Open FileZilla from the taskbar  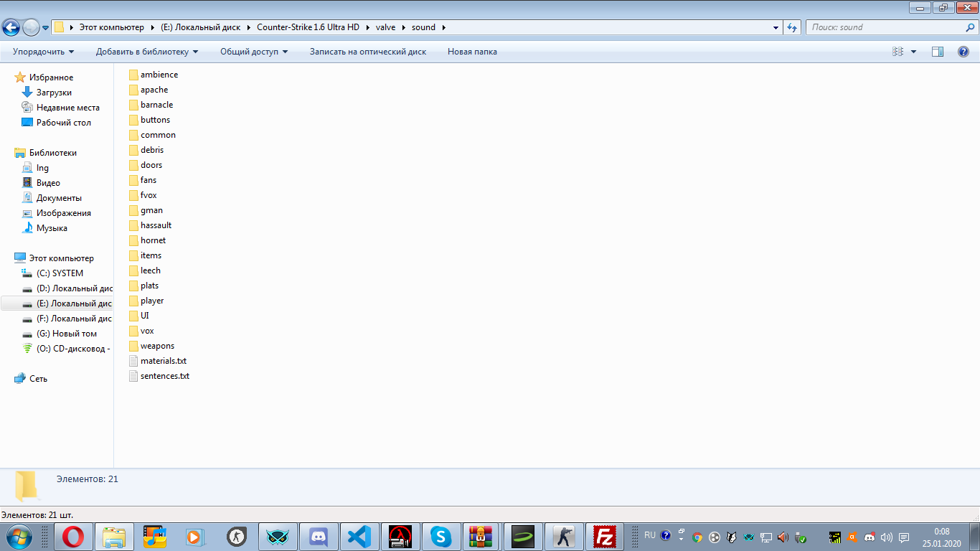pyautogui.click(x=606, y=537)
